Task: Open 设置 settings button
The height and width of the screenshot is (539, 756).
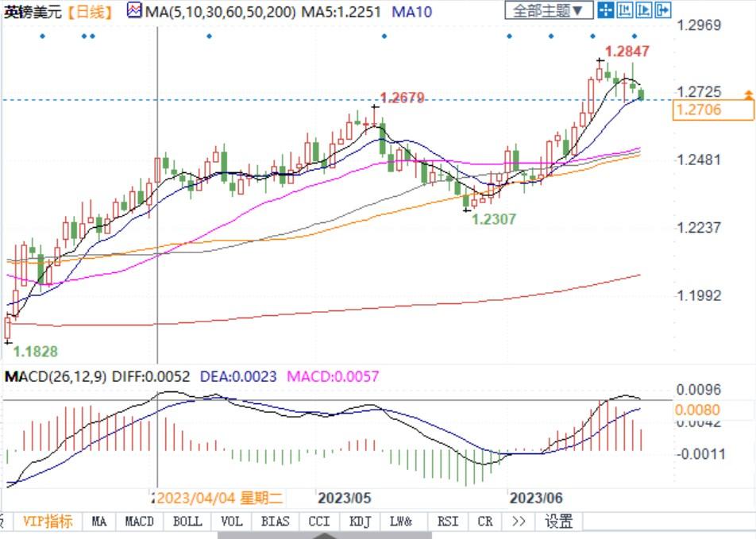Action: (558, 522)
